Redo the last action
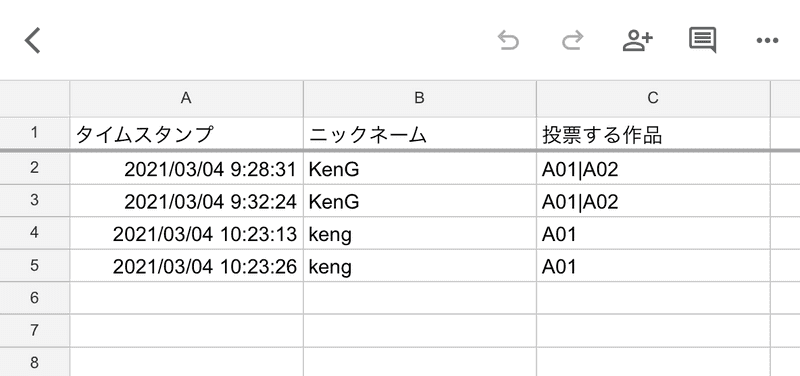This screenshot has width=800, height=376. pyautogui.click(x=572, y=40)
